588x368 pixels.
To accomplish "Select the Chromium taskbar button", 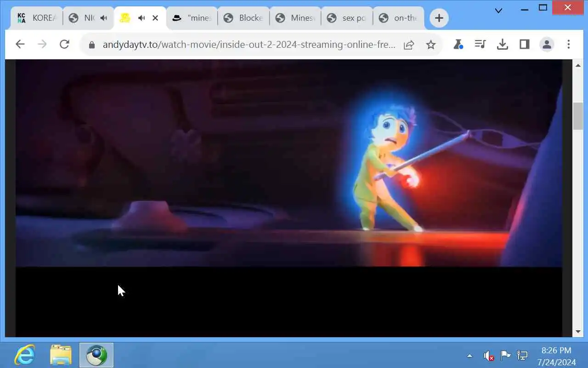I will 96,355.
